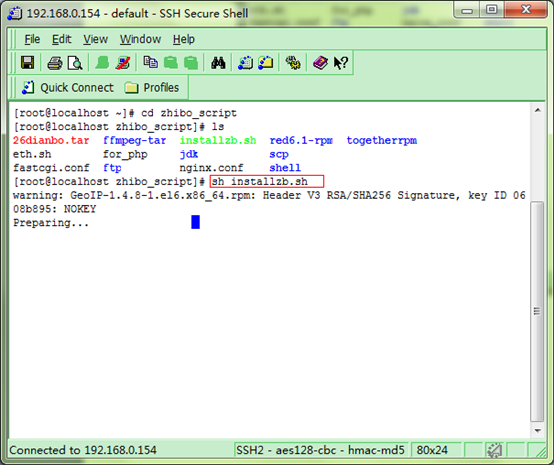Open the New File Transfer Window icon

pos(266,63)
